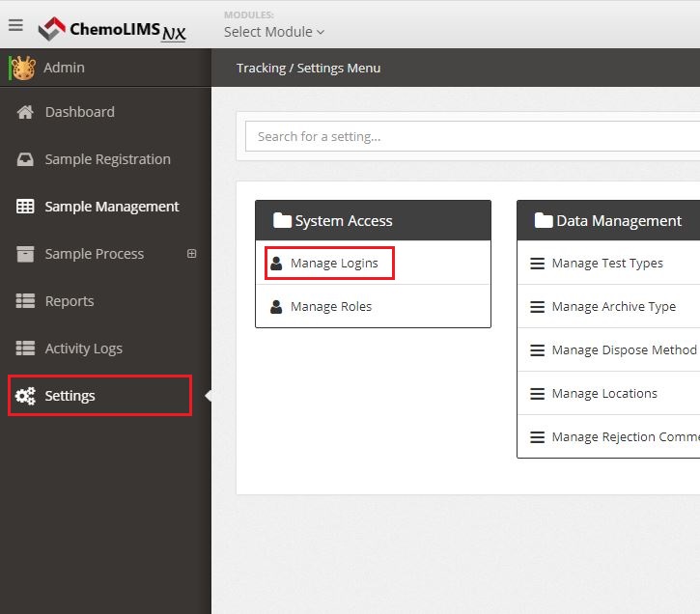This screenshot has width=700, height=614.
Task: Click the Sample Management table icon
Action: (26, 207)
